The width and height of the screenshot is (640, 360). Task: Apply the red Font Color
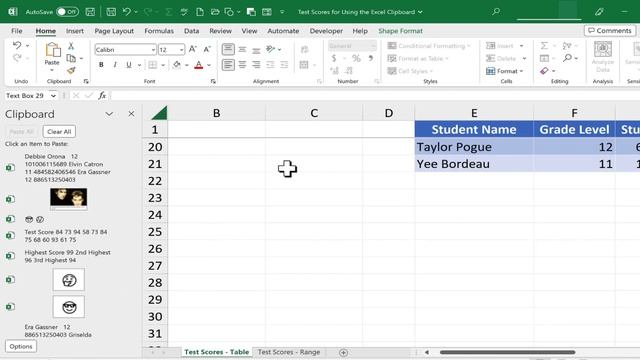[199, 64]
